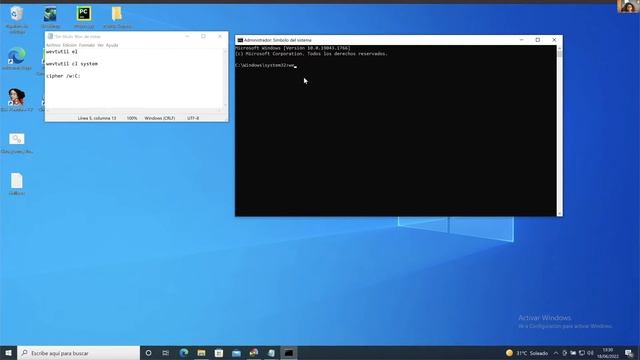Click the Notepad taskbar button
The height and width of the screenshot is (360, 640).
[x=271, y=353]
